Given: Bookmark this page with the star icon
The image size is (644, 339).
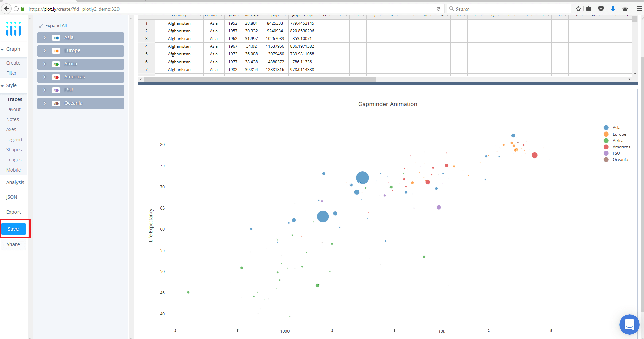Looking at the screenshot, I should point(578,9).
